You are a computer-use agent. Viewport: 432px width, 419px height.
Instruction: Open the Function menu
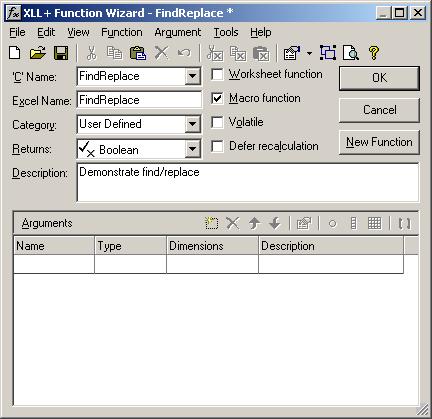(x=122, y=32)
